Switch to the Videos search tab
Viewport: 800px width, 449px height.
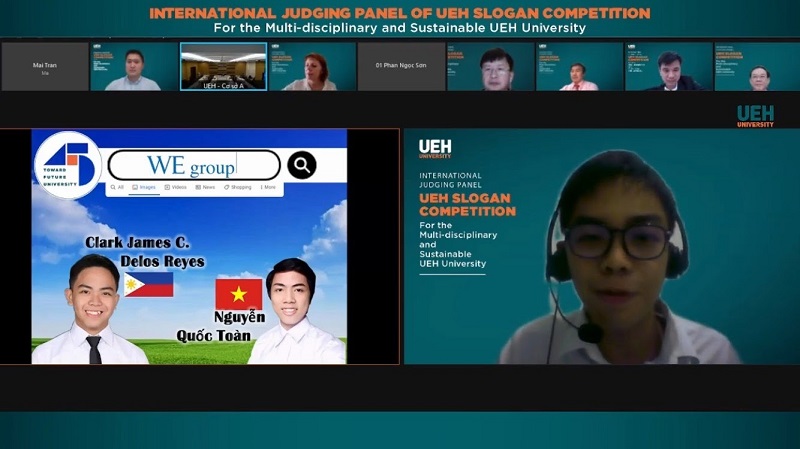click(x=176, y=187)
